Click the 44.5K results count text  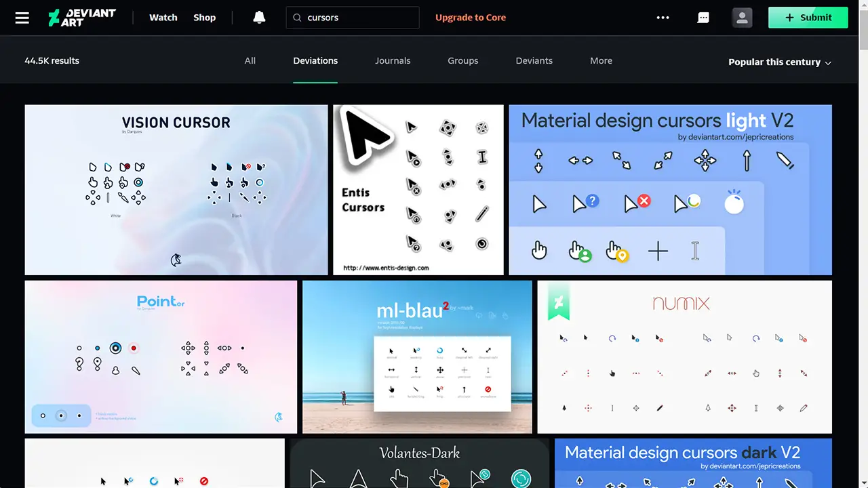(52, 60)
